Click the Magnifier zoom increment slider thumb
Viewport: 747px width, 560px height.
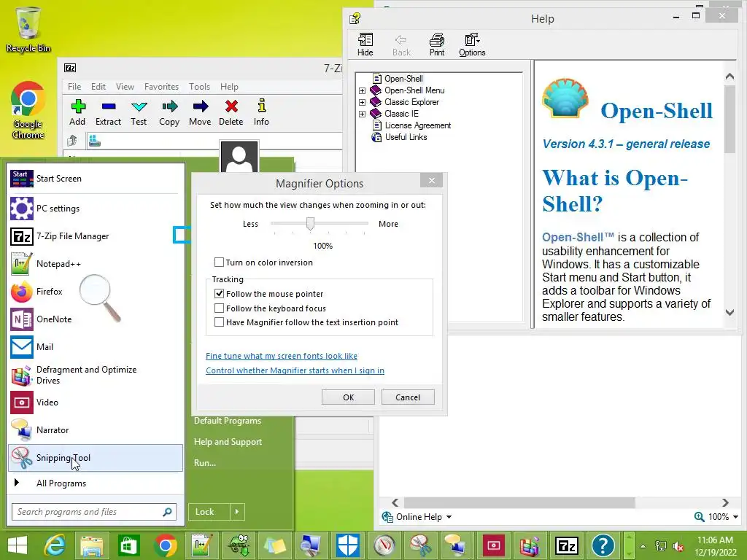click(x=310, y=224)
